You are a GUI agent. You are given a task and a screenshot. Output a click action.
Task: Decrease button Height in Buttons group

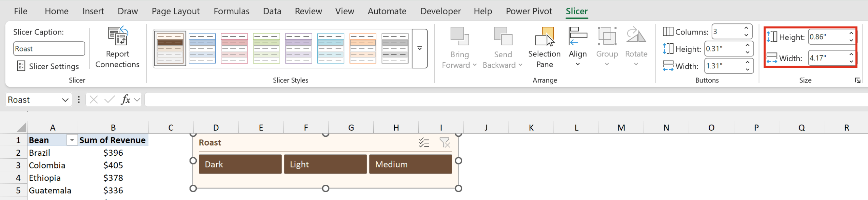tap(748, 52)
